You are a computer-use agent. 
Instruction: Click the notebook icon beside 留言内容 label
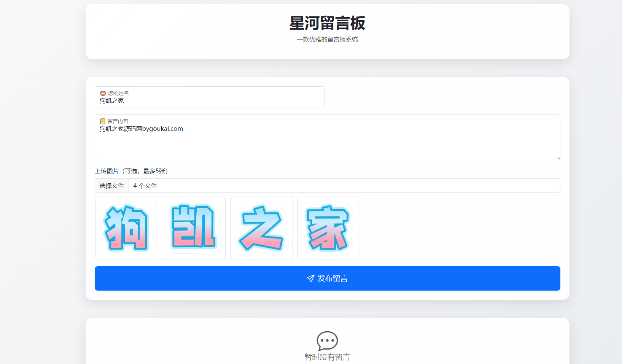coord(103,121)
